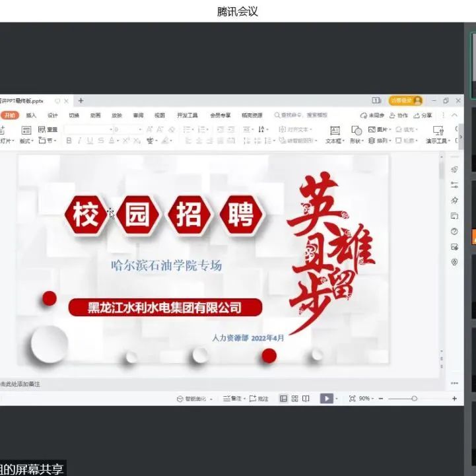Toggle underline text formatting

(x=90, y=141)
